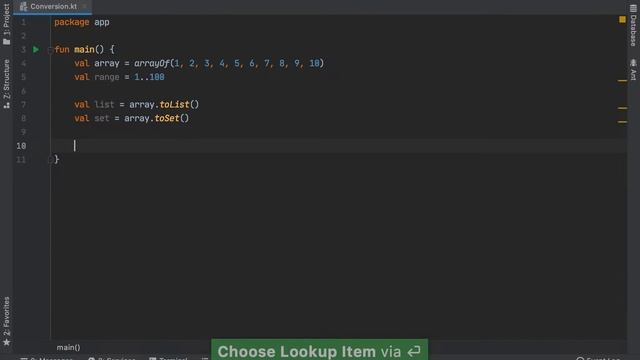Switch to the Conversion.kt editor tab
The width and height of the screenshot is (640, 360).
pos(53,7)
